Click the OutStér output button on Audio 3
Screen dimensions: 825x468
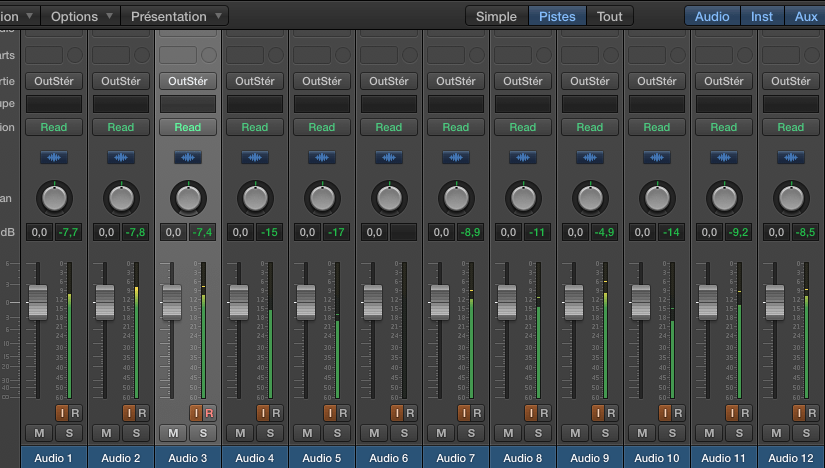click(188, 81)
